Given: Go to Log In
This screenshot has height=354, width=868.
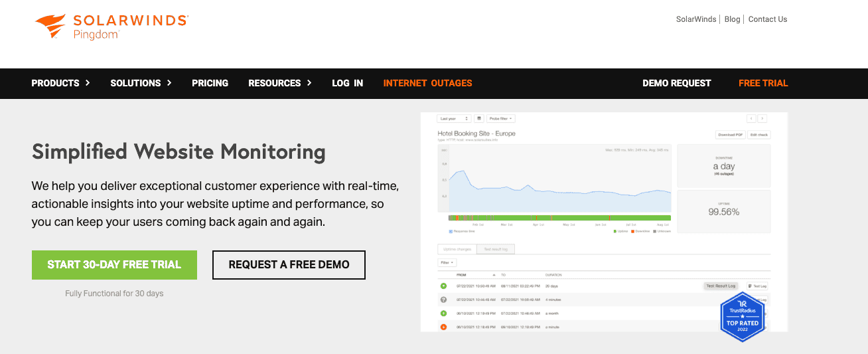Looking at the screenshot, I should pyautogui.click(x=348, y=83).
